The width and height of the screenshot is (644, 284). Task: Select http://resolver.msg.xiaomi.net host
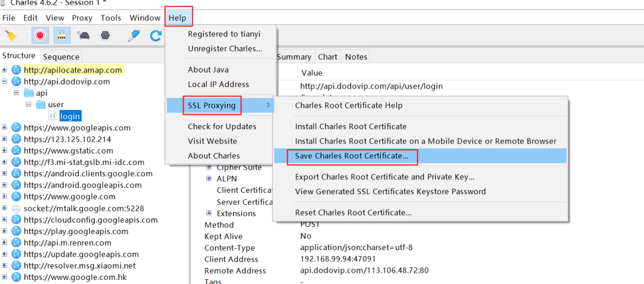tap(80, 266)
